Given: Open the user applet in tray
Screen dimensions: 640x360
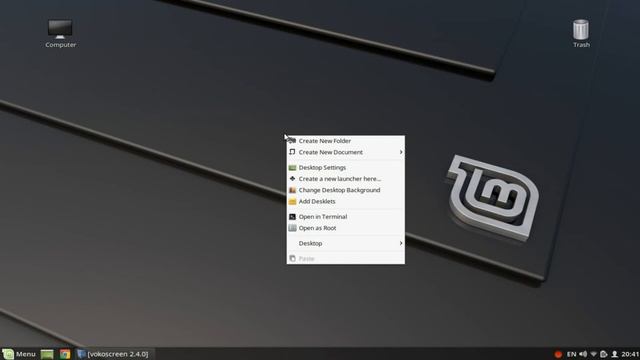Looking at the screenshot, I should [614, 354].
